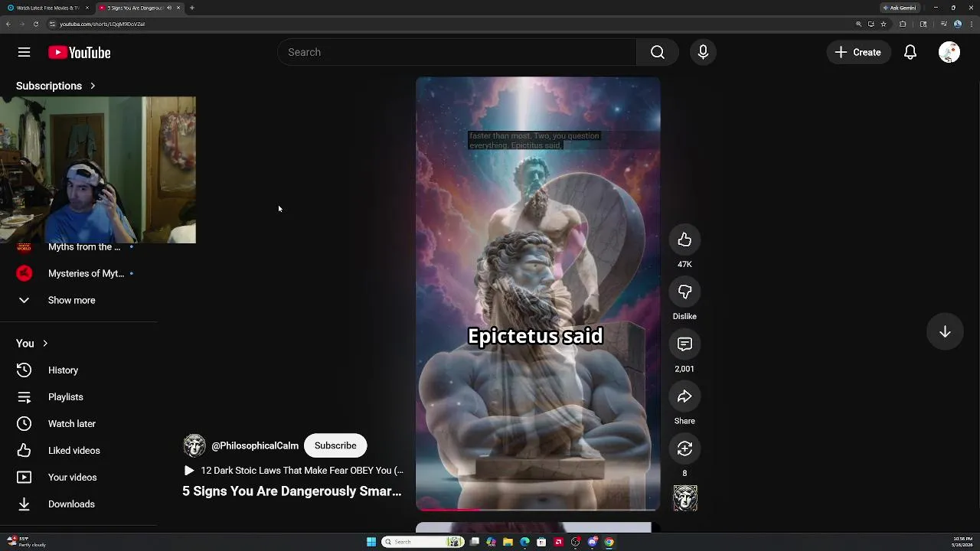Click the Subscribe button
Viewport: 980px width, 551px height.
pos(335,445)
